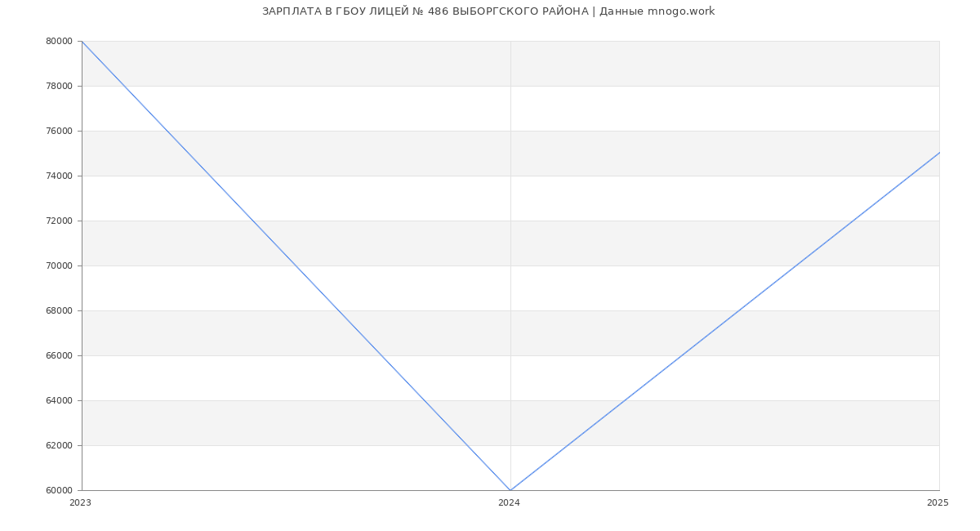Click the chart title text

[x=488, y=11]
